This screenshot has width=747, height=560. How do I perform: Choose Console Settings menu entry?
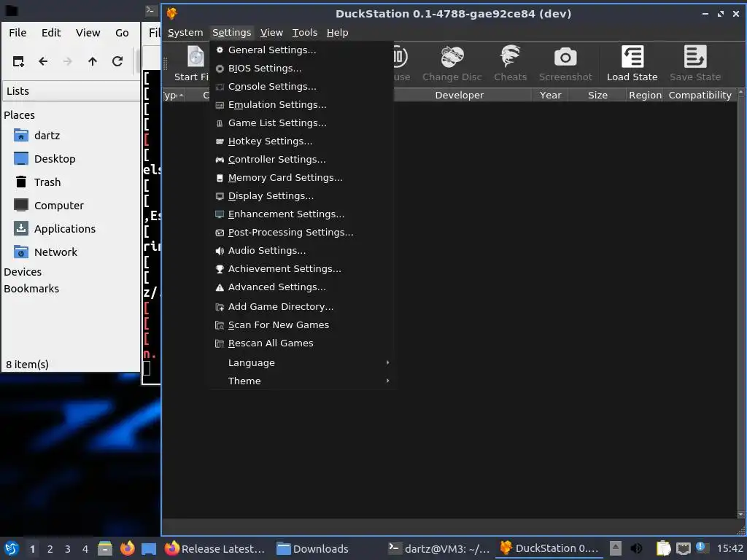click(x=301, y=86)
